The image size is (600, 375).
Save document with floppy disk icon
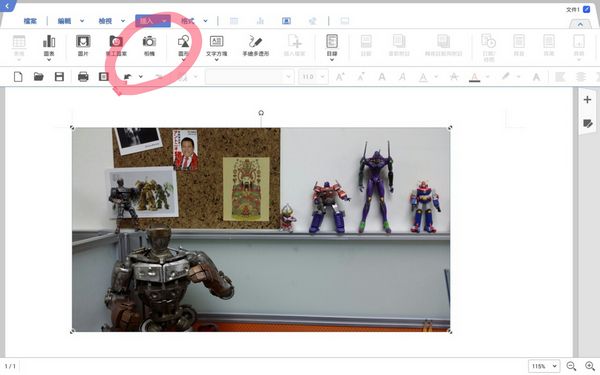(59, 77)
